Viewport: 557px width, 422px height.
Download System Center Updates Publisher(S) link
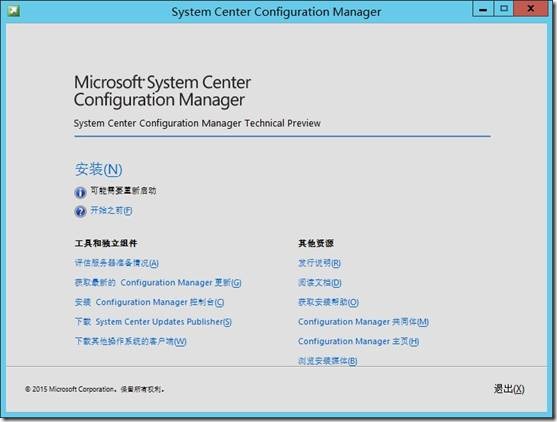click(x=153, y=322)
